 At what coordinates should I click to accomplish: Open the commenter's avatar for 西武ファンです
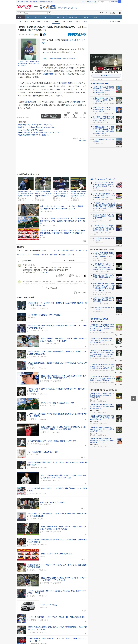click(x=19, y=266)
